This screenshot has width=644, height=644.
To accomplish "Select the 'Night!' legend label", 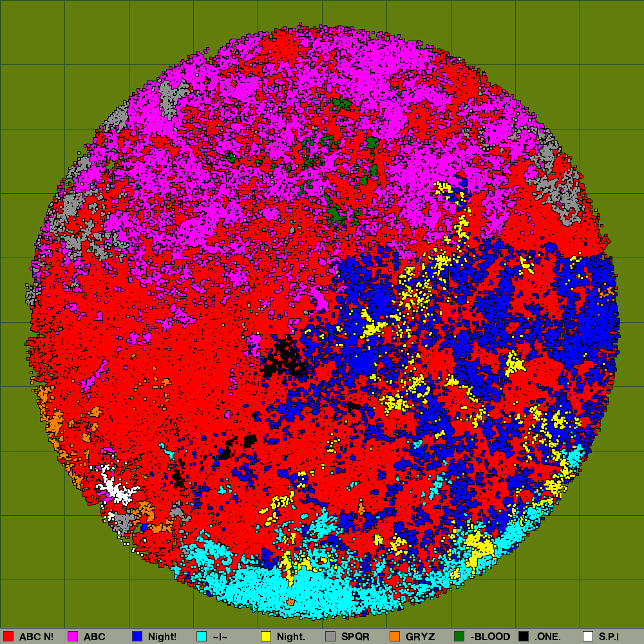I will coord(162,637).
